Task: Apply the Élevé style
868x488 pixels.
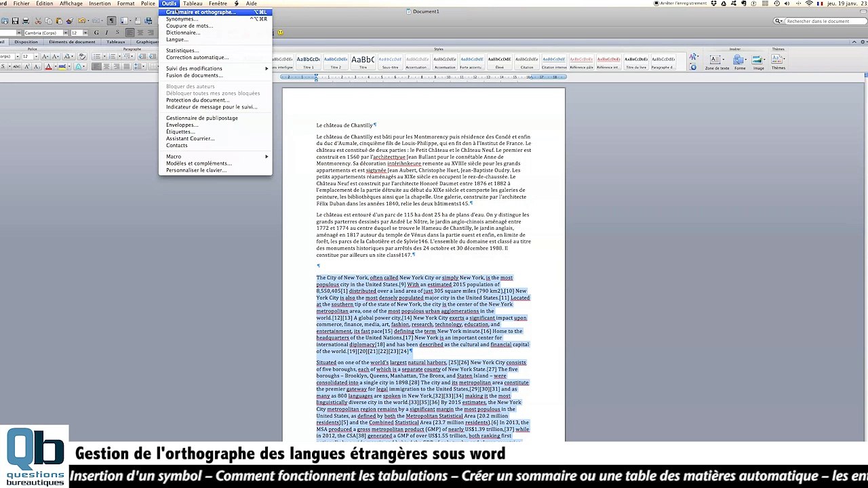Action: pyautogui.click(x=499, y=62)
